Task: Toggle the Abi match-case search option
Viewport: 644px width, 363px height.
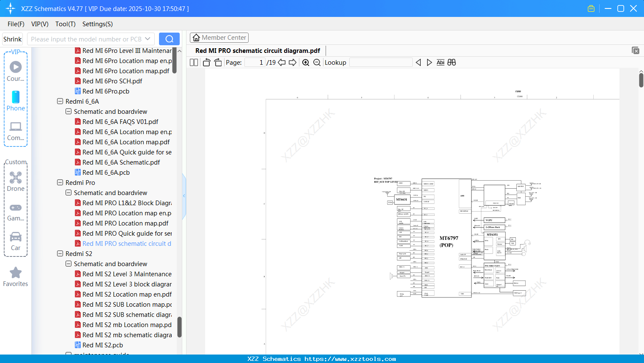Action: 440,62
